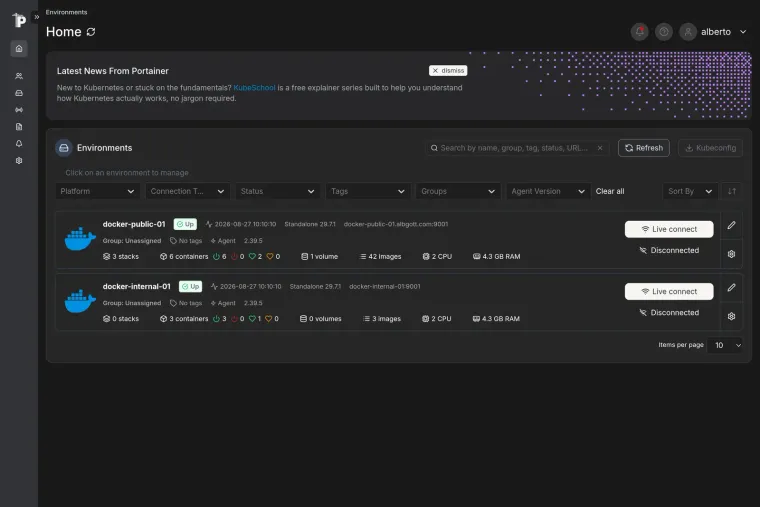Click the 42 images label
The width and height of the screenshot is (760, 507).
(380, 257)
